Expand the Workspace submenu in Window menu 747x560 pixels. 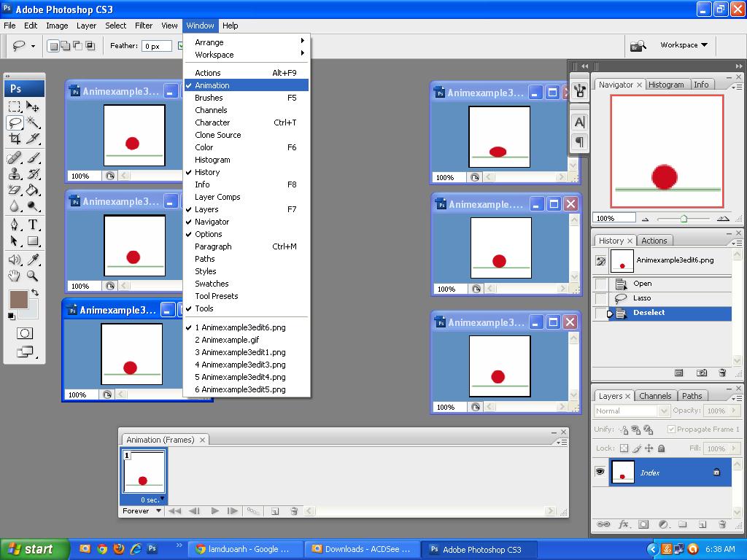click(247, 54)
